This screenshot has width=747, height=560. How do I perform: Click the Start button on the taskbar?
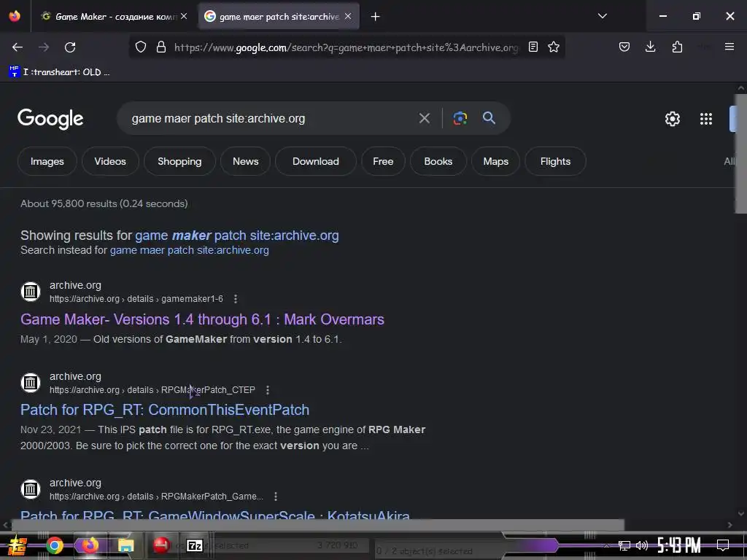pyautogui.click(x=18, y=545)
